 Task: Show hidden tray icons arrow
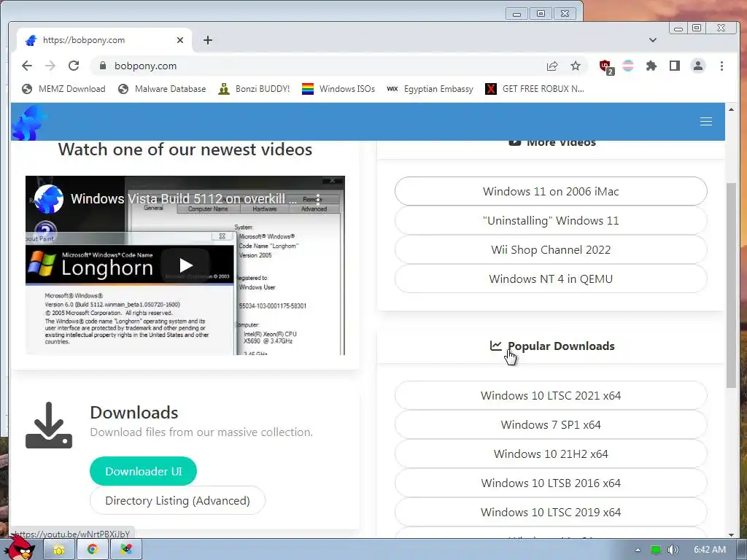click(x=638, y=550)
